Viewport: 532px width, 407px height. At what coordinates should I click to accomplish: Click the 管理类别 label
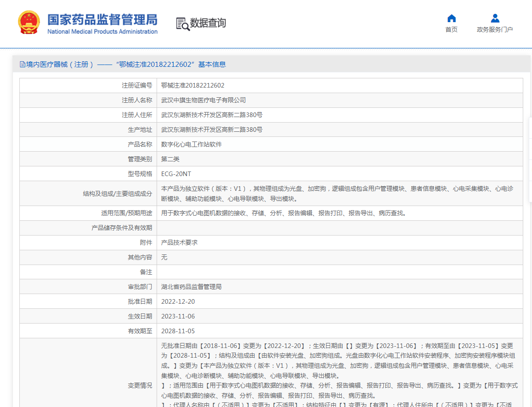(140, 159)
